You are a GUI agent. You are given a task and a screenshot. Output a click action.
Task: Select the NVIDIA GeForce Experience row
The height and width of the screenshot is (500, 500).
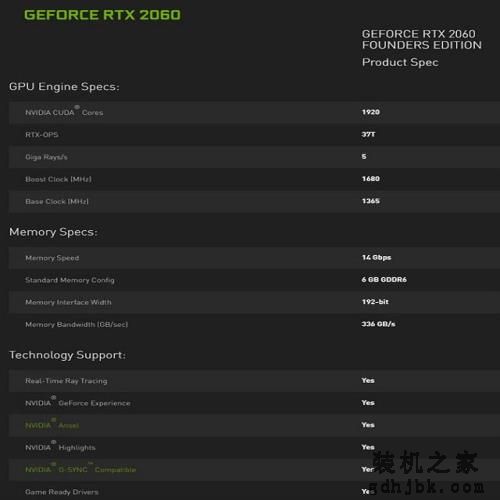pos(254,403)
